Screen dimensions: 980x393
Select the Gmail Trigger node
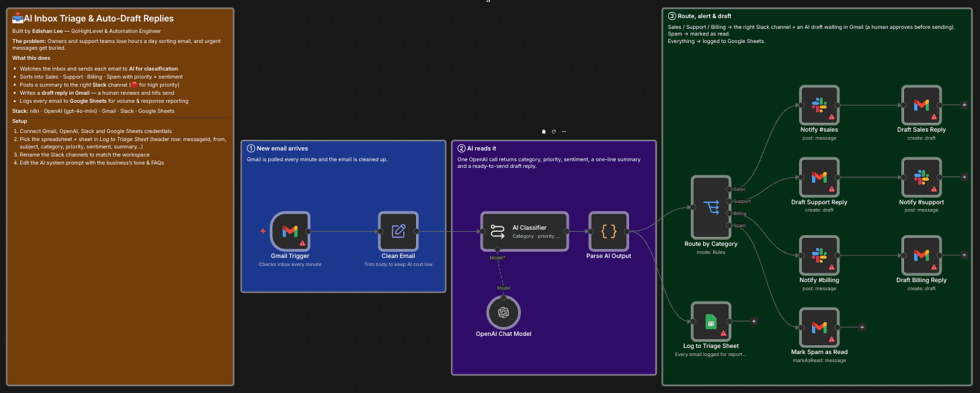[x=290, y=231]
